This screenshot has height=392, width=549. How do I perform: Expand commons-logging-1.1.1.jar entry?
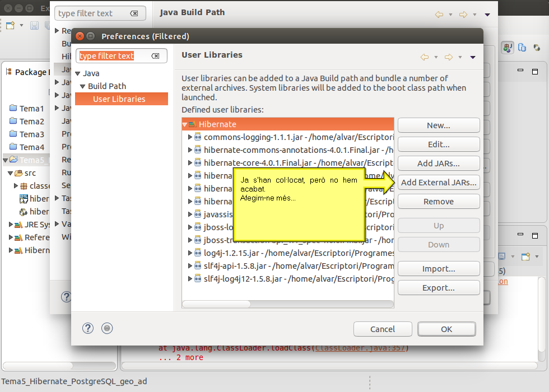(190, 137)
